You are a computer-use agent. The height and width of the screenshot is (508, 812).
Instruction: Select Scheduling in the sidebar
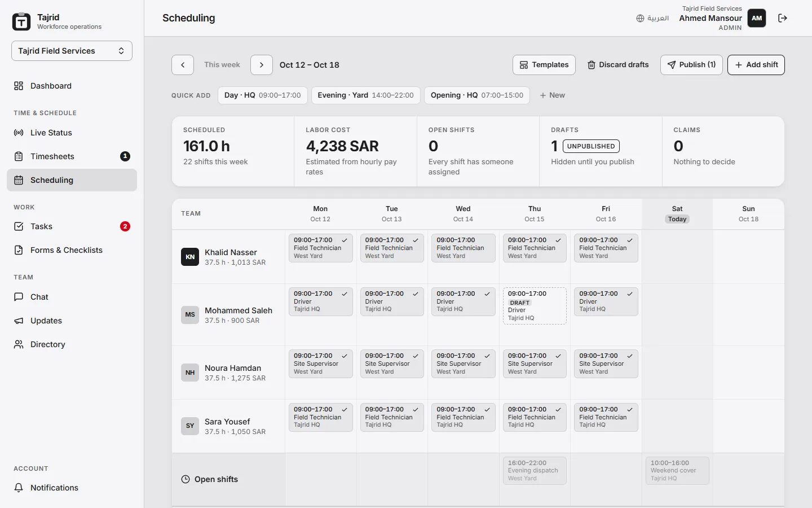coord(72,180)
